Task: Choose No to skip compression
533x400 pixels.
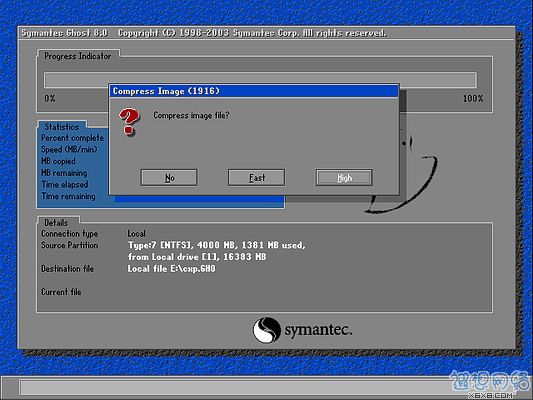Action: pos(169,177)
